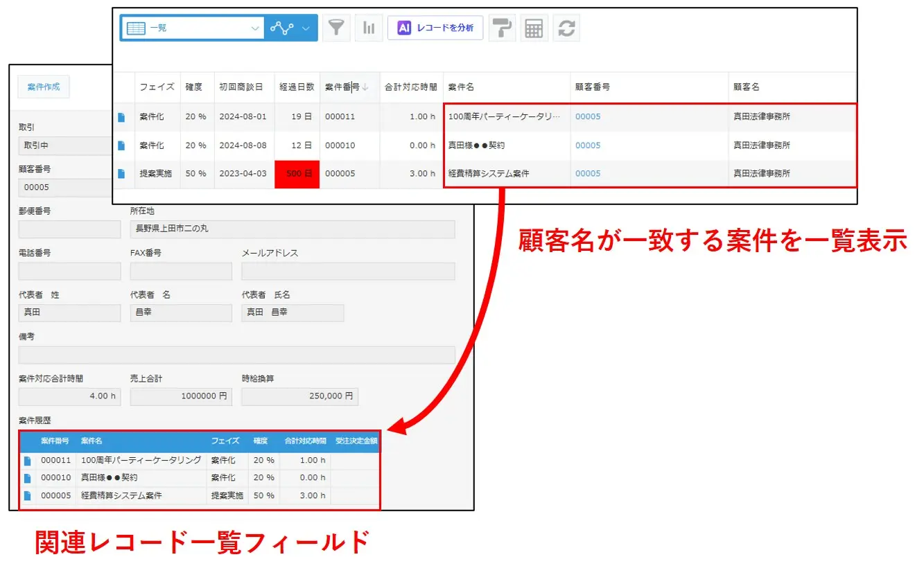Open customer number 00005 link in first row

coord(588,117)
